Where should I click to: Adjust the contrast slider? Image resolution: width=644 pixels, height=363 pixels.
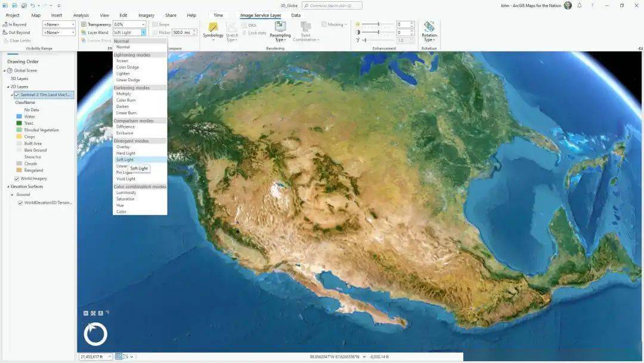377,32
